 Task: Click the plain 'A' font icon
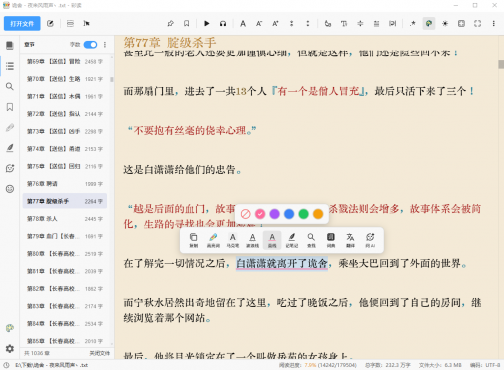(243, 23)
